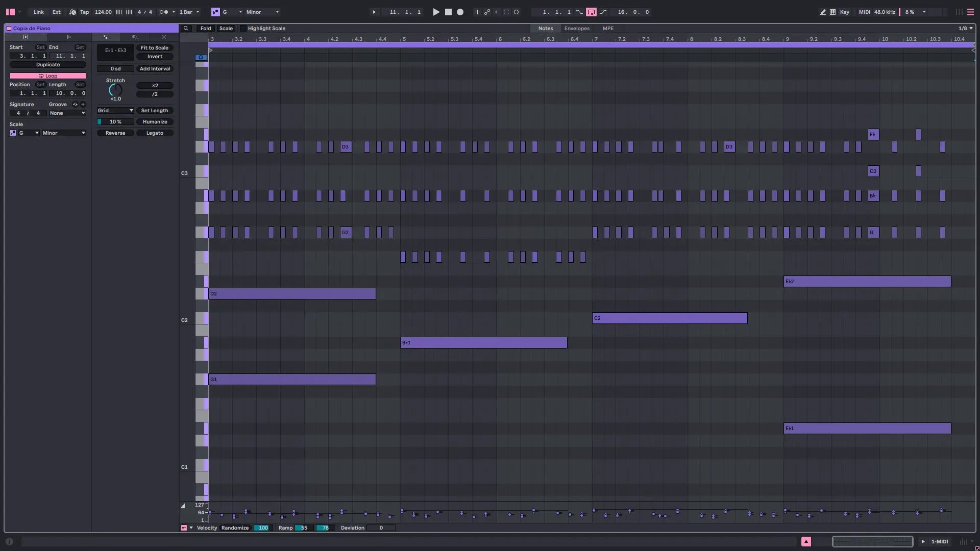Open the Groove None dropdown
This screenshot has width=980, height=551.
[67, 113]
